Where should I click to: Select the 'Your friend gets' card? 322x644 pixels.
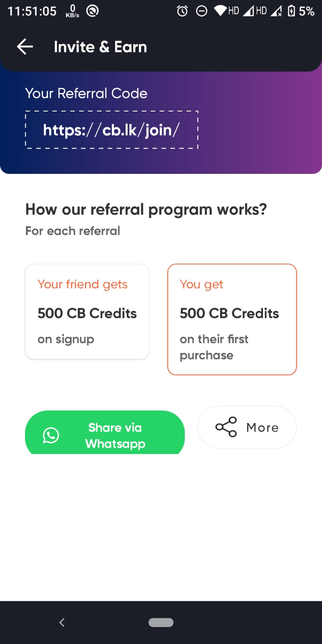[x=87, y=312]
